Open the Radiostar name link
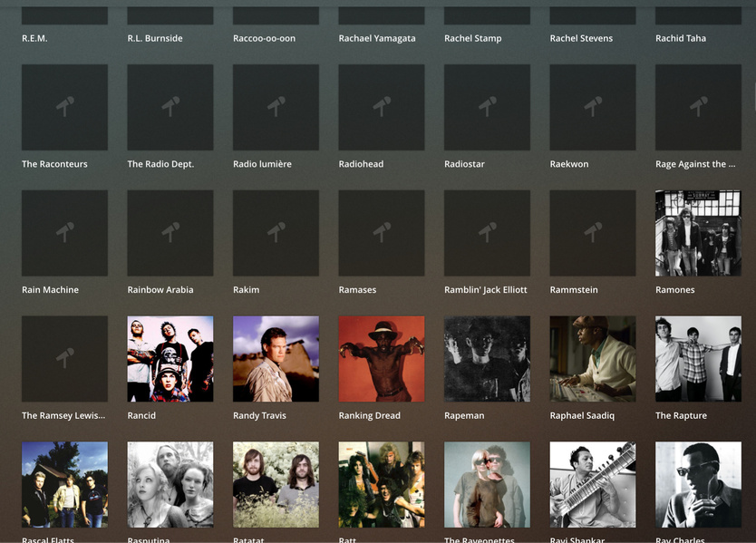The height and width of the screenshot is (543, 756). tap(464, 164)
